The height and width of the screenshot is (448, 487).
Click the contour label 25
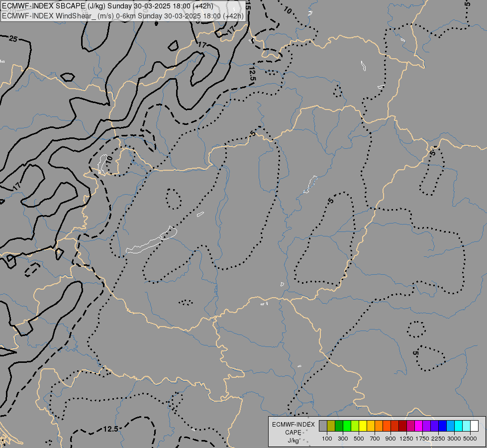(13, 39)
